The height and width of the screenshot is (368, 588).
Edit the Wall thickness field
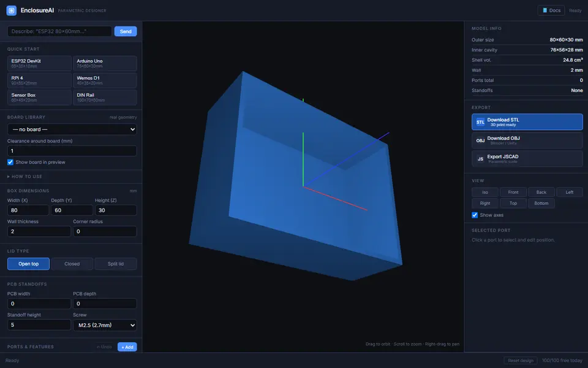(x=39, y=231)
